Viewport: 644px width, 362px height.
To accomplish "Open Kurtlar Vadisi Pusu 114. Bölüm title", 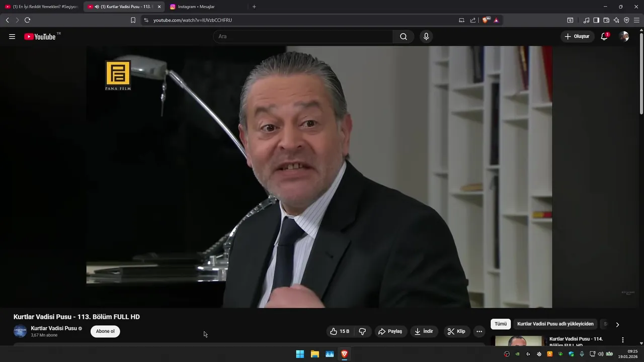I will [576, 342].
